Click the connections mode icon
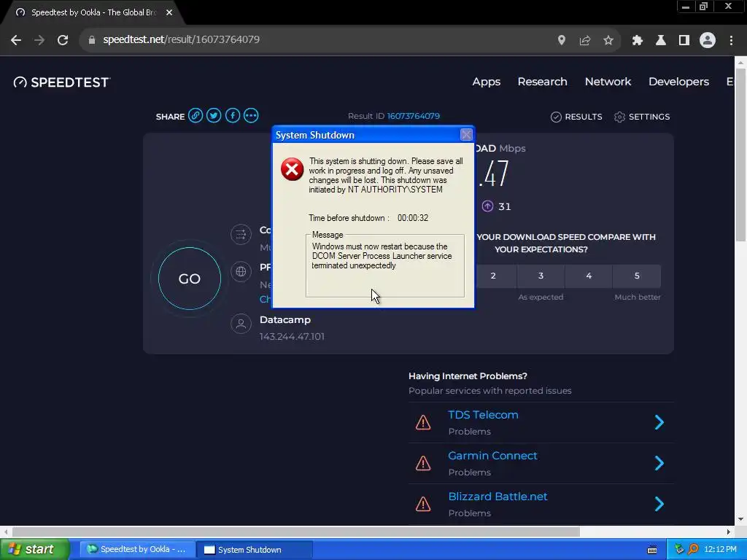The image size is (747, 560). point(241,234)
